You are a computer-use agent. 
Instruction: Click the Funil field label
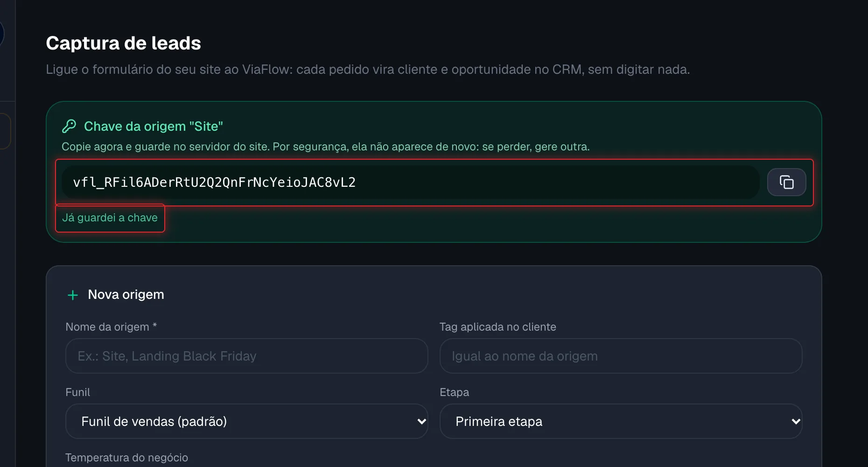click(77, 392)
